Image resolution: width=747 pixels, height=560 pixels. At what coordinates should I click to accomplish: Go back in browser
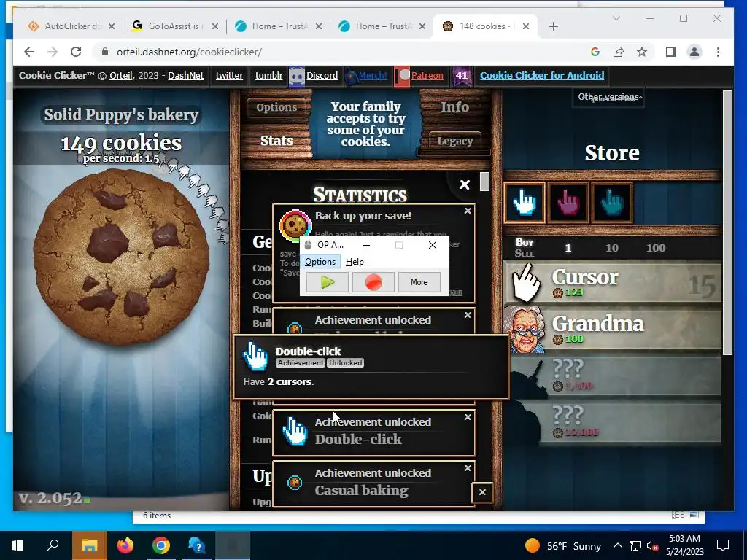[29, 52]
